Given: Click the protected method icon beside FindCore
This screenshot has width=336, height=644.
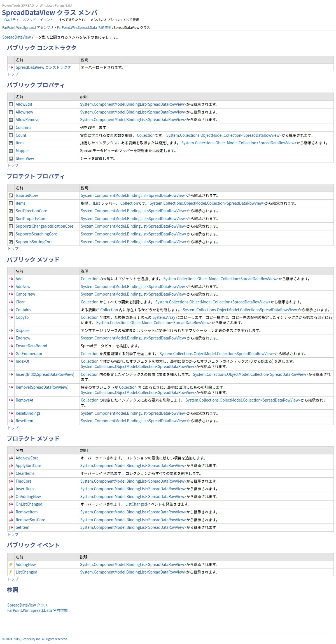Looking at the screenshot, I should click(x=11, y=481).
